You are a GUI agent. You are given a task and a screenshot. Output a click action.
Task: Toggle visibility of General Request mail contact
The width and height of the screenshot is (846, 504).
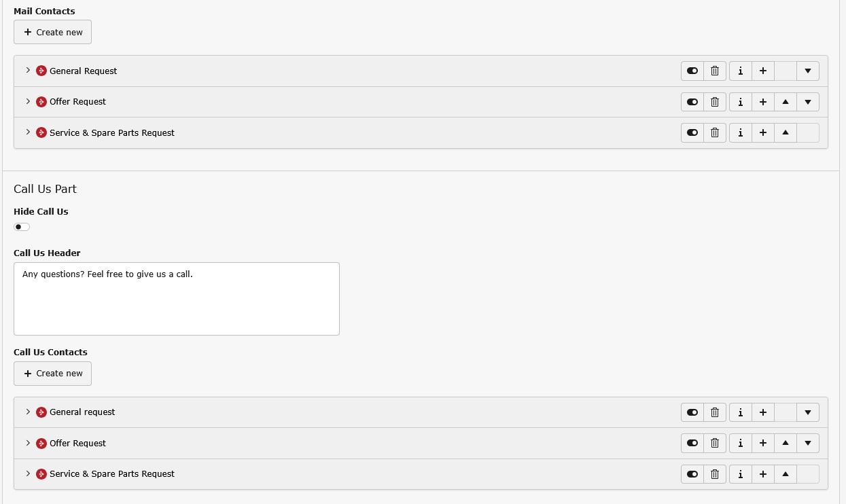(x=692, y=71)
